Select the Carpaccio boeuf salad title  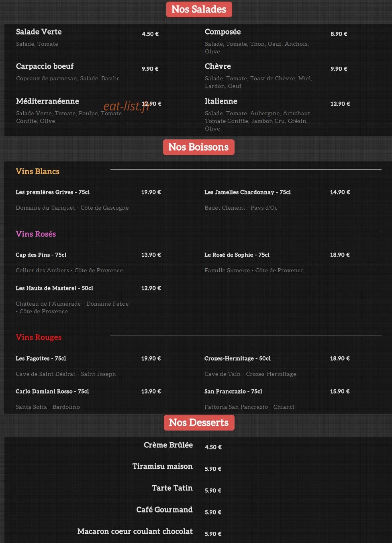point(45,66)
